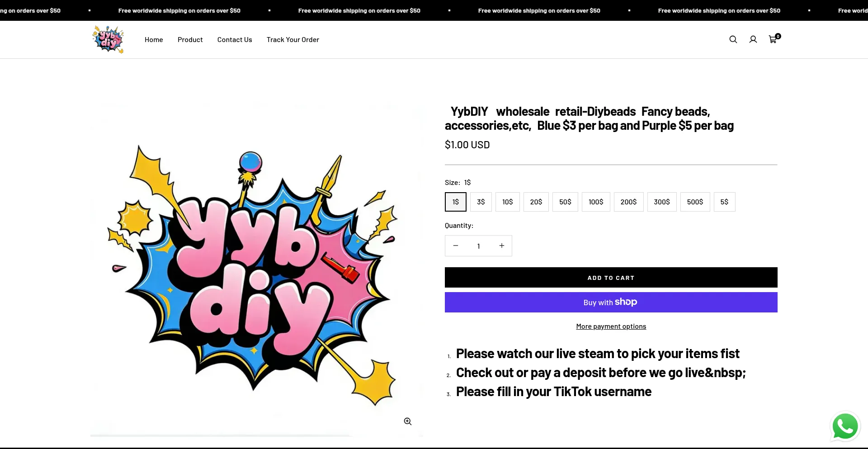Click the quantity input field
868x449 pixels.
click(x=478, y=246)
